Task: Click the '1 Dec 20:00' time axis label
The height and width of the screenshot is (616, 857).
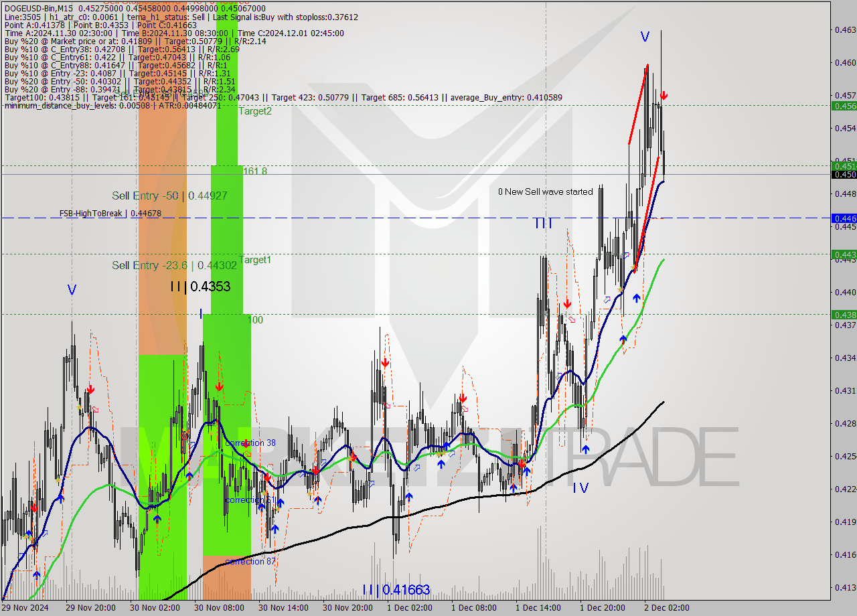Action: [603, 608]
